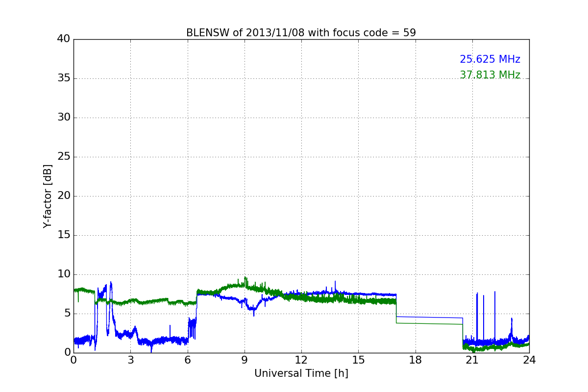The height and width of the screenshot is (392, 588).
Task: Click y-axis tick label 5
Action: pyautogui.click(x=67, y=314)
